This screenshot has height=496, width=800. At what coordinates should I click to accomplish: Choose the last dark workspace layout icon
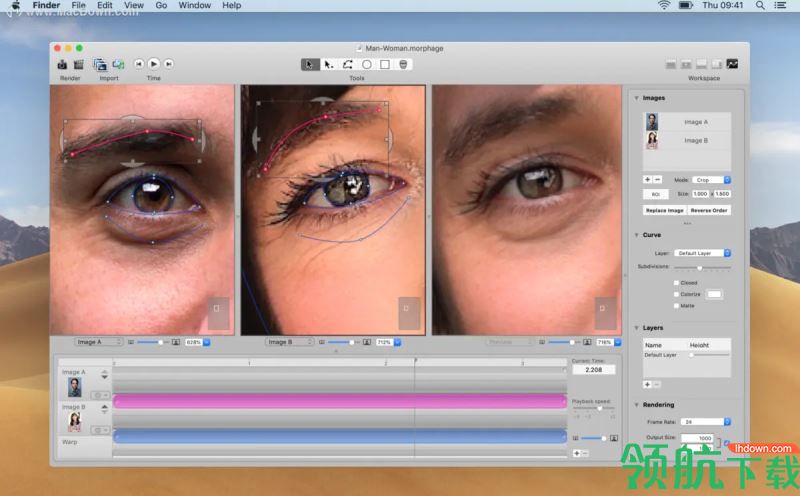tap(732, 64)
